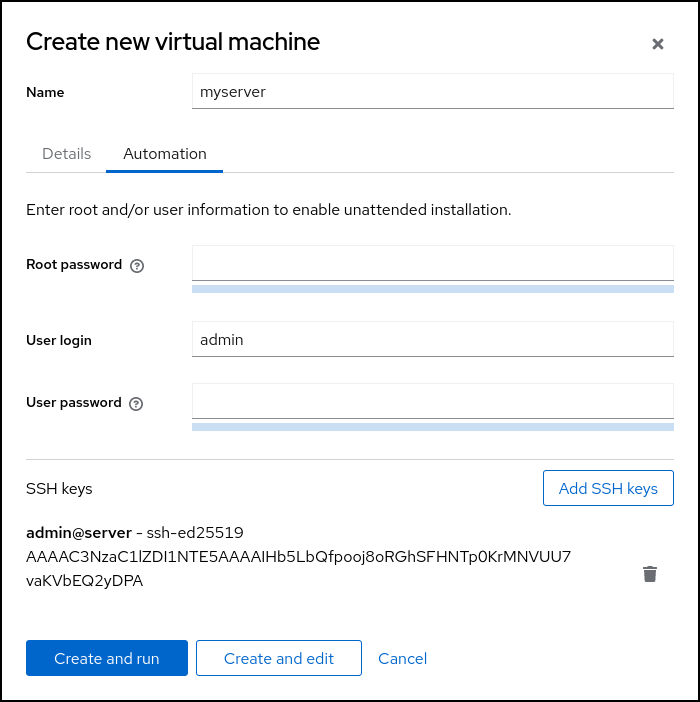Image resolution: width=700 pixels, height=702 pixels.
Task: Click Create and run
Action: pyautogui.click(x=107, y=658)
